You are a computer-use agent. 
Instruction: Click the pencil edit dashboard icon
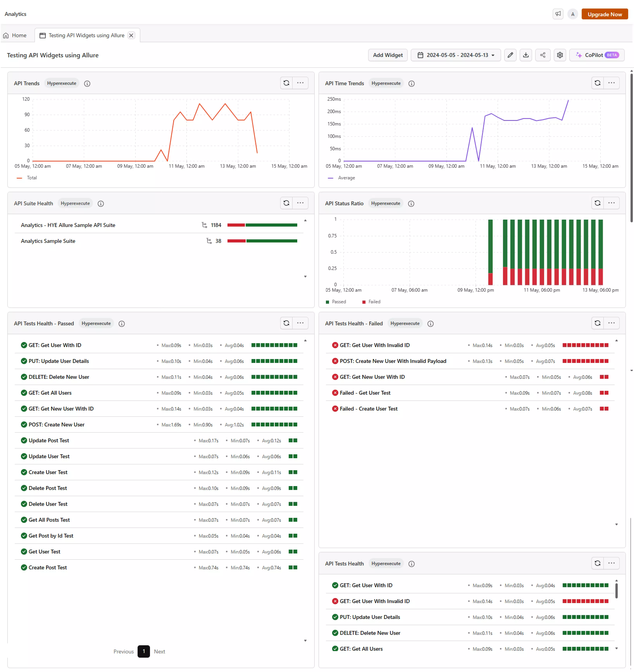point(510,55)
